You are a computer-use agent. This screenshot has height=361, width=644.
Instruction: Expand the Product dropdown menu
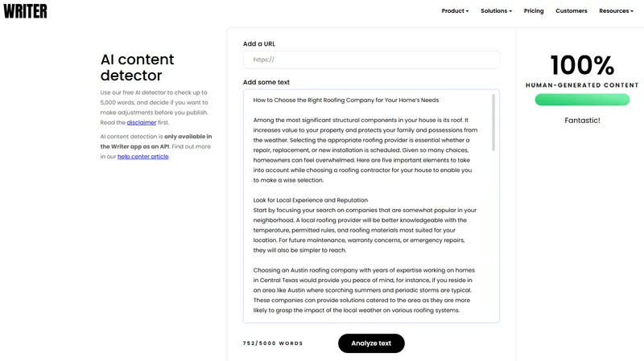pyautogui.click(x=456, y=11)
